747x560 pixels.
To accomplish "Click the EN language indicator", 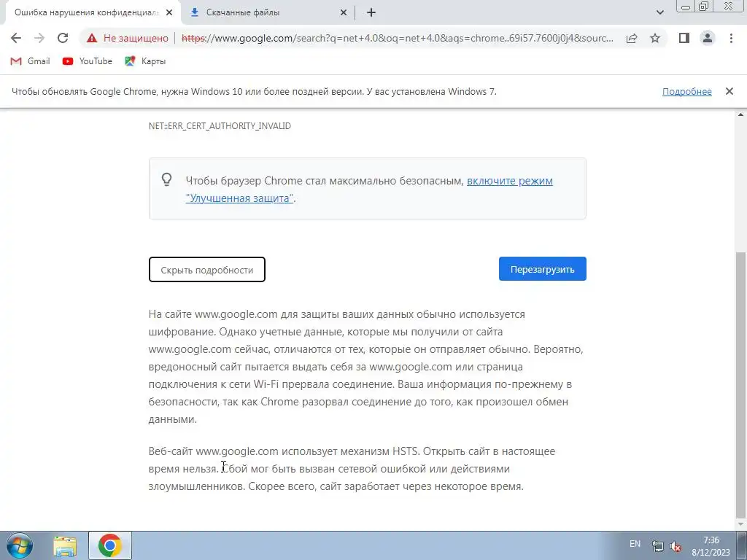I will click(635, 544).
